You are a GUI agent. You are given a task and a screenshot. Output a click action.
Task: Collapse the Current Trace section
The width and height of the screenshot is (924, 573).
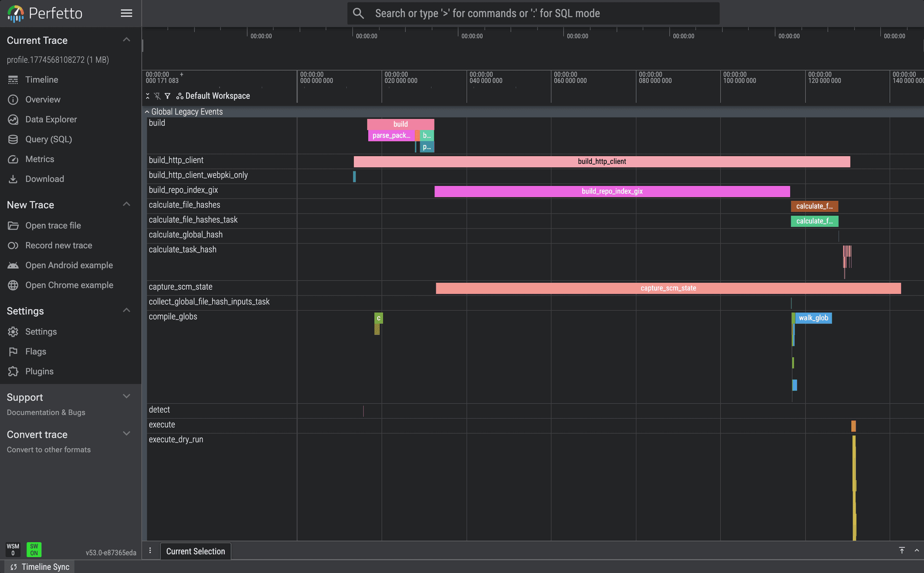point(126,40)
